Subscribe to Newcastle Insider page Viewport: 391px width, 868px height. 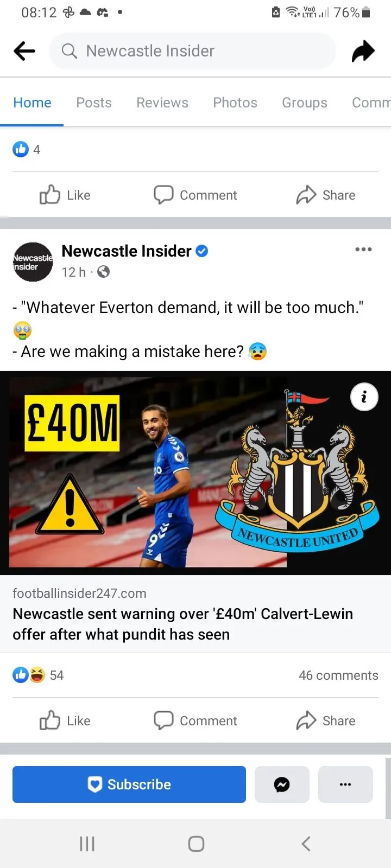tap(129, 784)
